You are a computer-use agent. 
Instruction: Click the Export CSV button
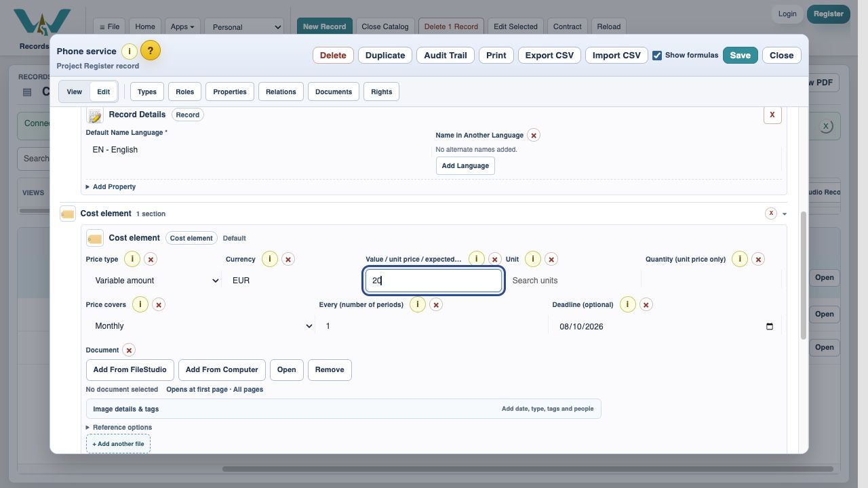[549, 56]
